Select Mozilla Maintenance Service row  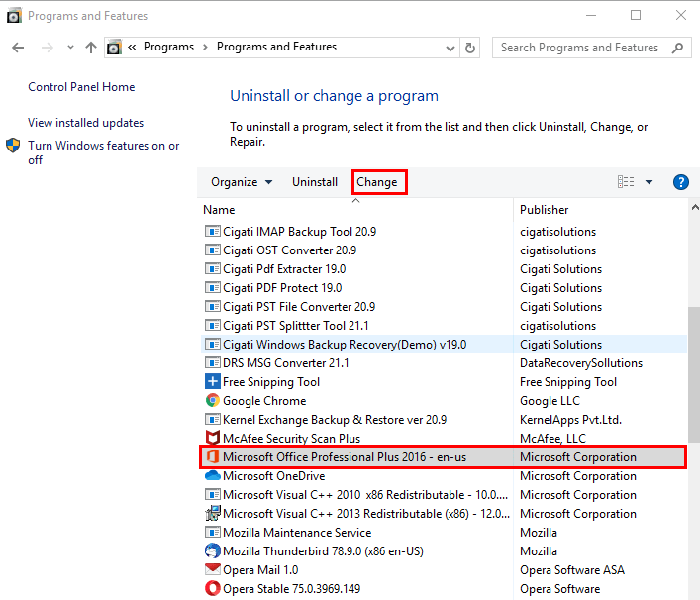point(445,532)
